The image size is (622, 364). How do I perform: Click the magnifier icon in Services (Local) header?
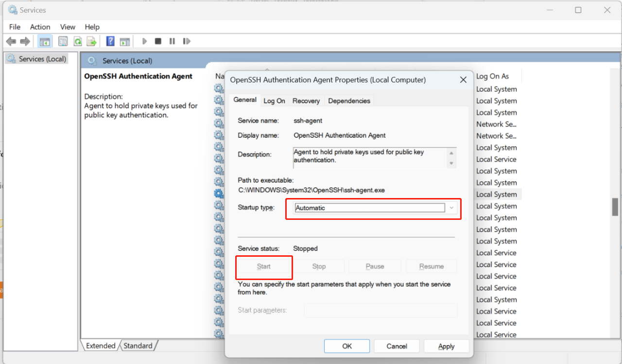pos(91,61)
